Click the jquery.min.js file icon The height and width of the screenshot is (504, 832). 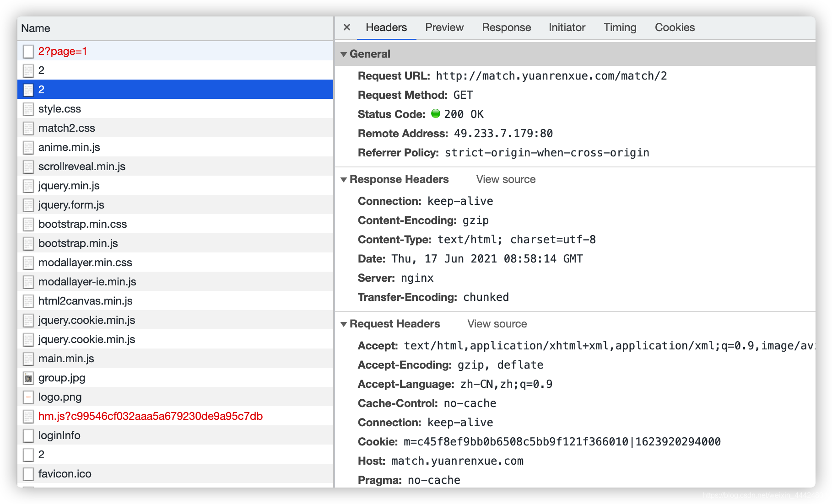pyautogui.click(x=28, y=186)
